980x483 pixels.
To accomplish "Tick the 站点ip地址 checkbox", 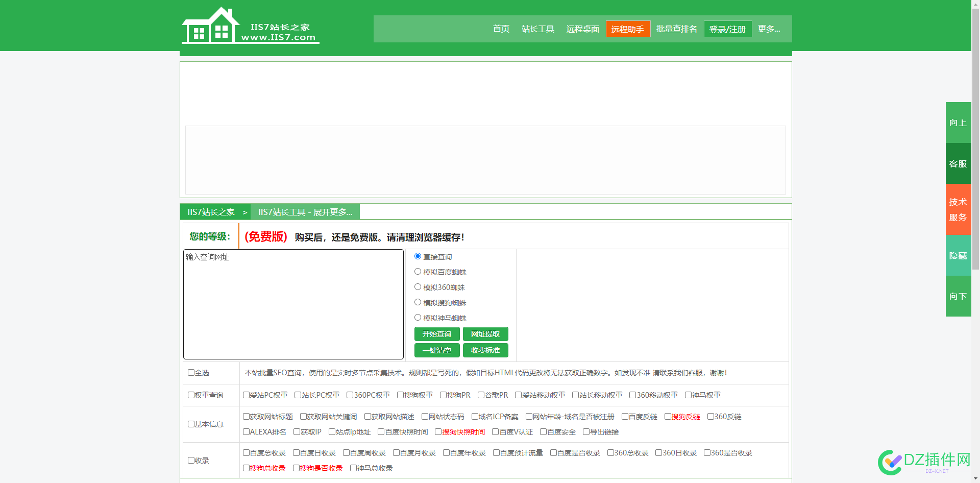I will tap(332, 432).
